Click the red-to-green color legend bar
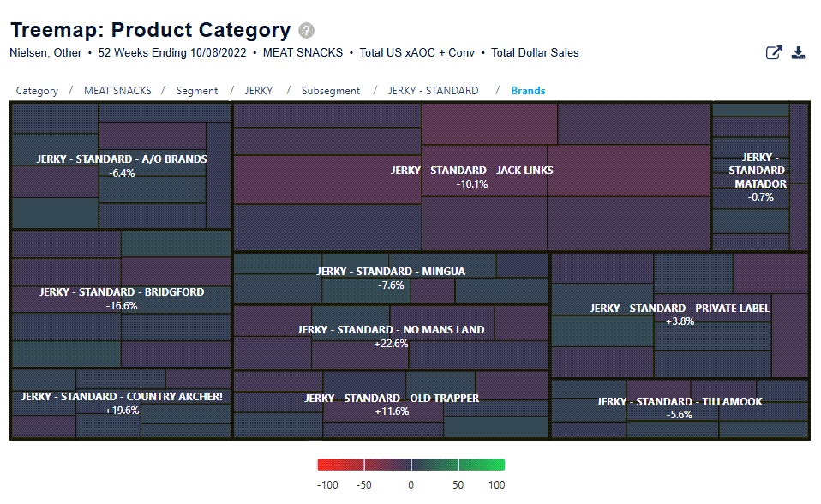Viewport: 821px width, 504px height. coord(411,465)
